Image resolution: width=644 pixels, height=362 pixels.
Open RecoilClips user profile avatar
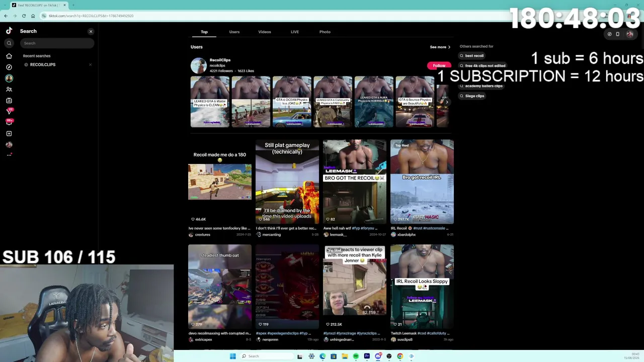pyautogui.click(x=198, y=65)
